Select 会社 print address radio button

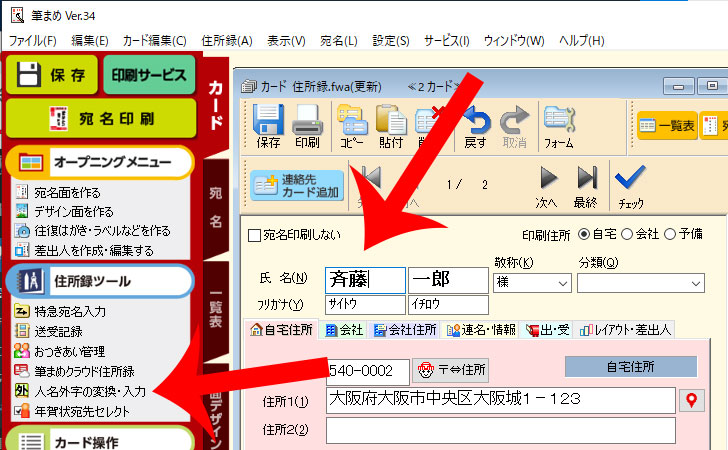click(627, 234)
